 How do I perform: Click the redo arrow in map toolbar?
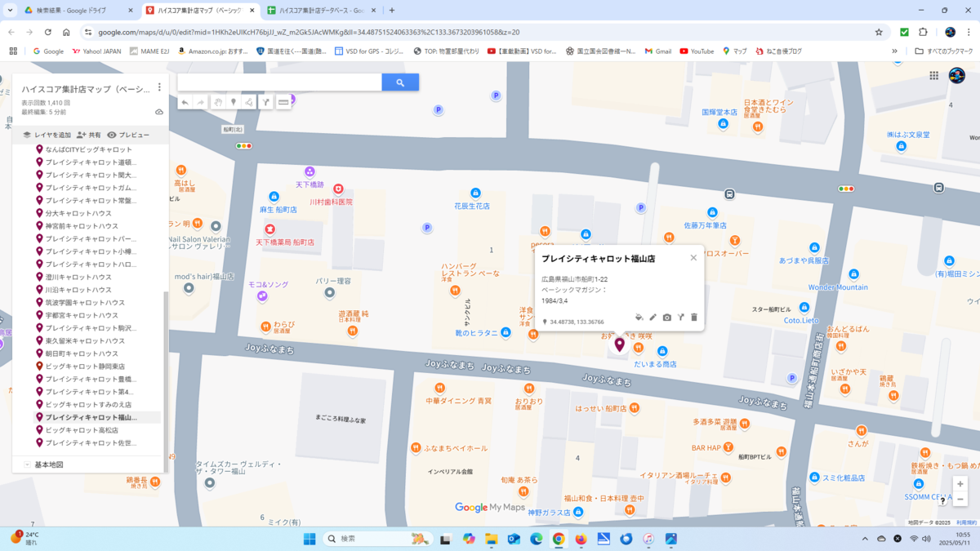tap(201, 103)
